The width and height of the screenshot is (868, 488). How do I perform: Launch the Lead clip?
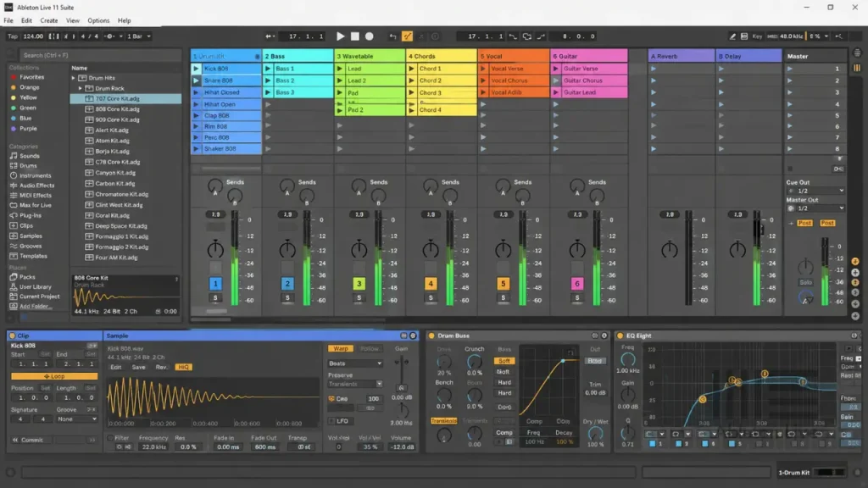[339, 69]
